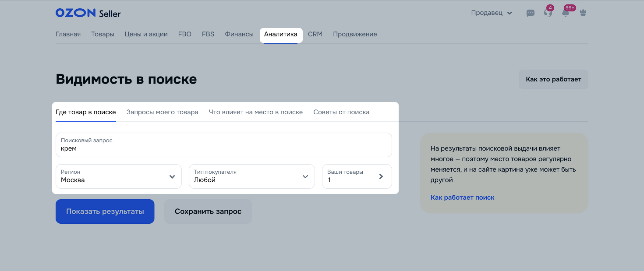Go to Товары in main navigation
Viewport: 644px width, 271px height.
(x=103, y=34)
